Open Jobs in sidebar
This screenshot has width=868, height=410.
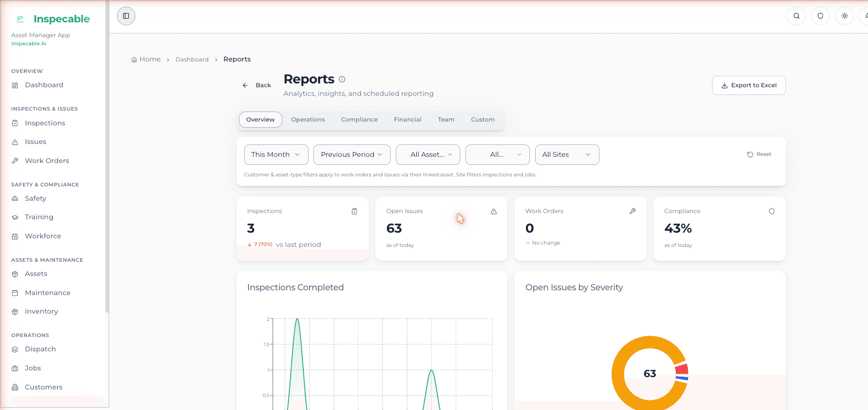[33, 368]
